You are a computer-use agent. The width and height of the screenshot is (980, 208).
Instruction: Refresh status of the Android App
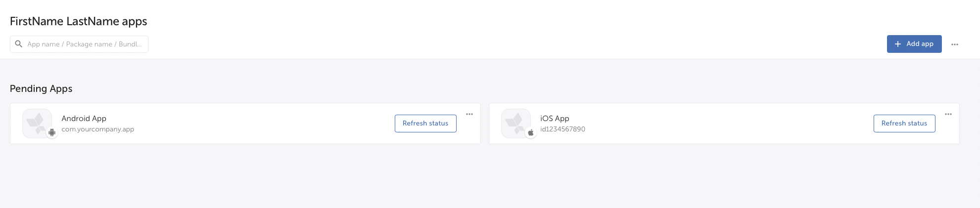point(425,124)
